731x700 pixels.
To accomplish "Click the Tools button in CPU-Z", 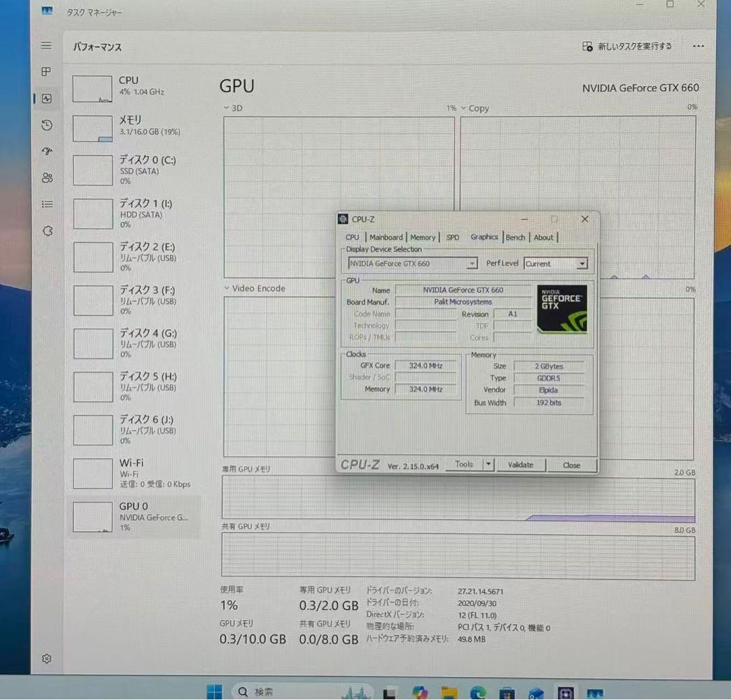I will point(464,464).
